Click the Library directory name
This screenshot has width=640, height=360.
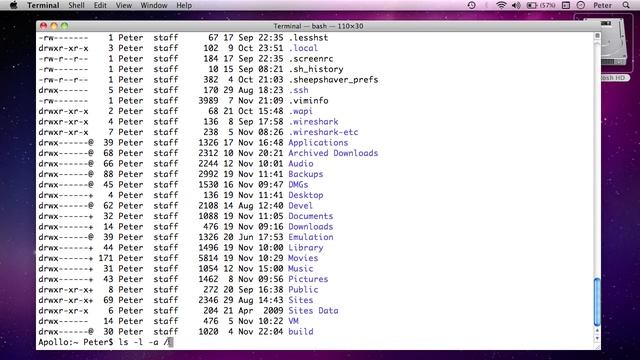[x=306, y=247]
